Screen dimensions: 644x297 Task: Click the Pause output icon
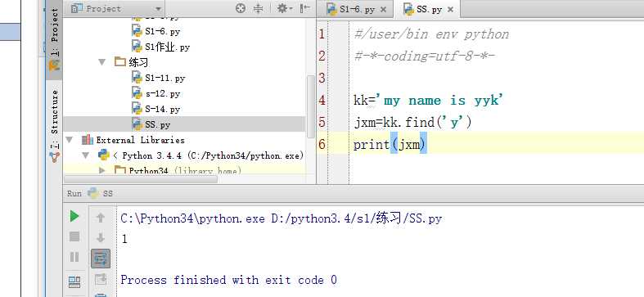(x=74, y=257)
